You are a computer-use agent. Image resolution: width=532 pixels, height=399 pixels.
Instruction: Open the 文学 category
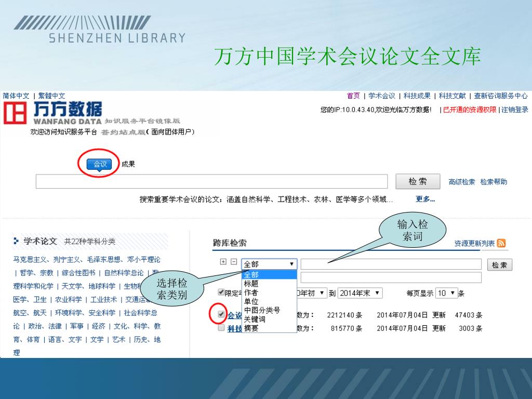pos(97,340)
